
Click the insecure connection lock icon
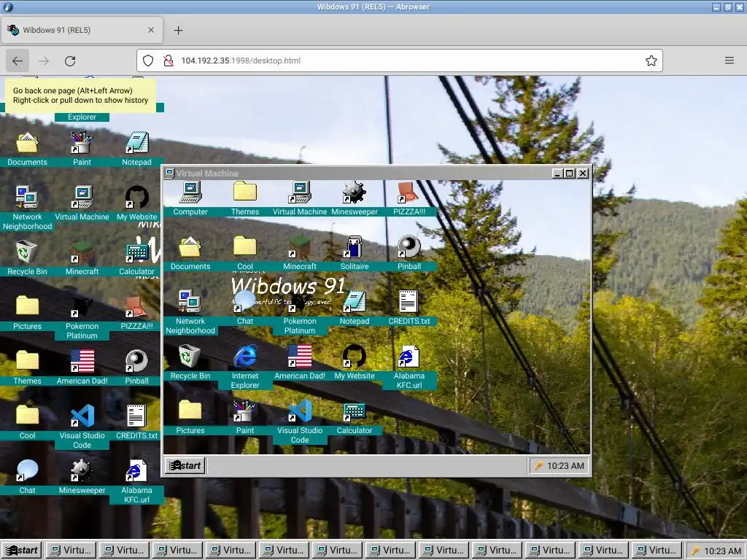coord(168,61)
